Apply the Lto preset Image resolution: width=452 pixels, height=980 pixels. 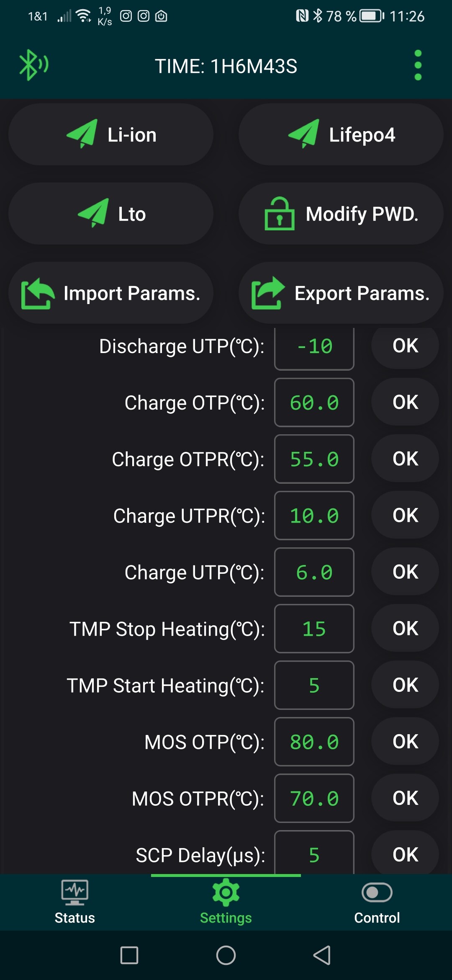point(111,214)
